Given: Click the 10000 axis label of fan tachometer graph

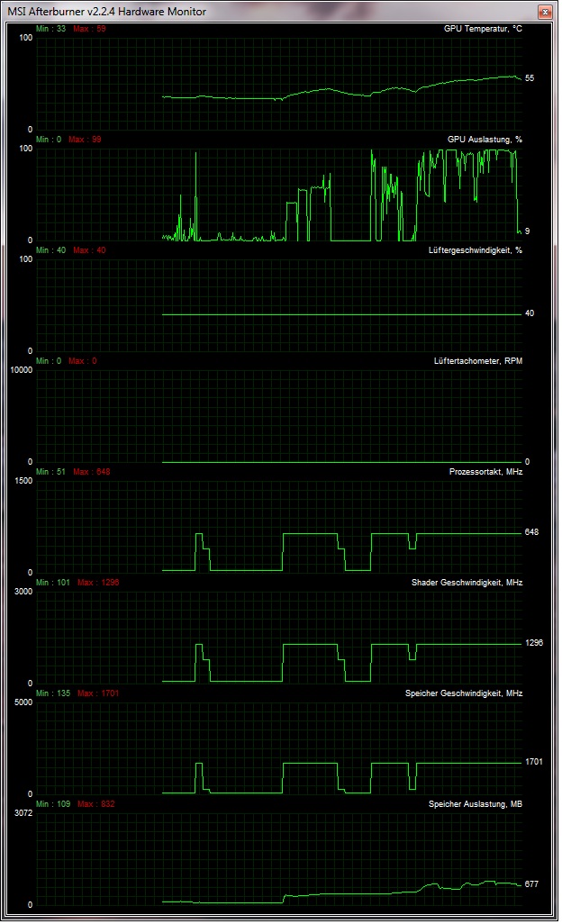Looking at the screenshot, I should 22,369.
